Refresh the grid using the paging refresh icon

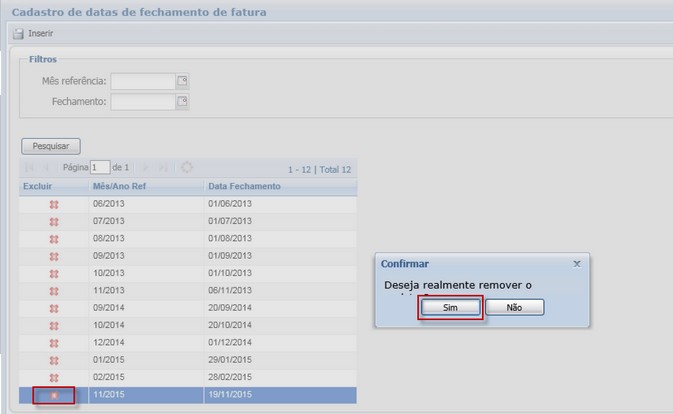pyautogui.click(x=186, y=168)
